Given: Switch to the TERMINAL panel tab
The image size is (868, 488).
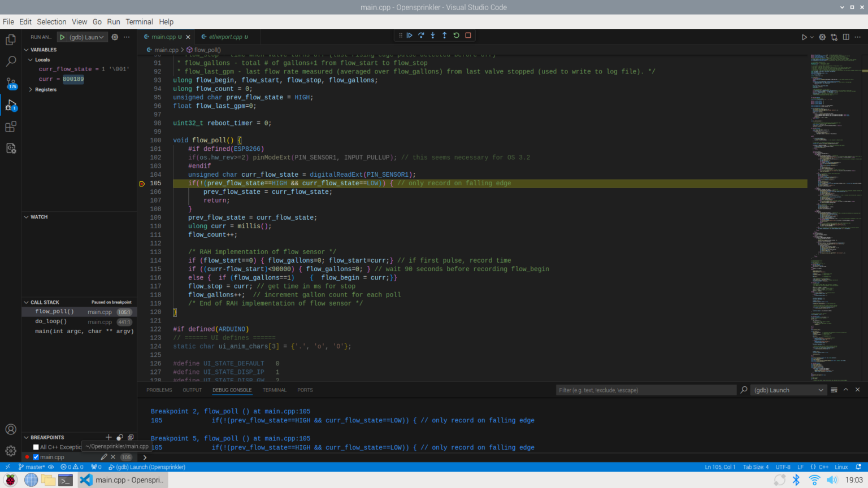Looking at the screenshot, I should (x=275, y=390).
